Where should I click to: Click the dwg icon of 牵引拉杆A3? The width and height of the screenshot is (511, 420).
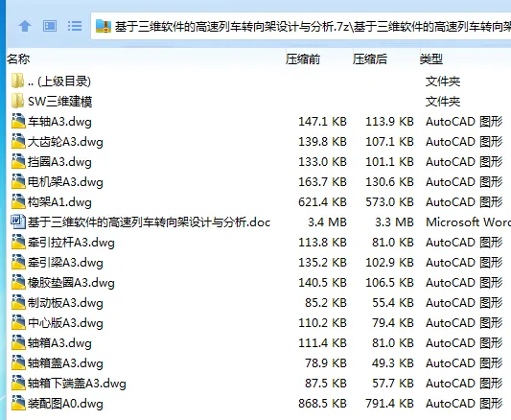coord(18,242)
